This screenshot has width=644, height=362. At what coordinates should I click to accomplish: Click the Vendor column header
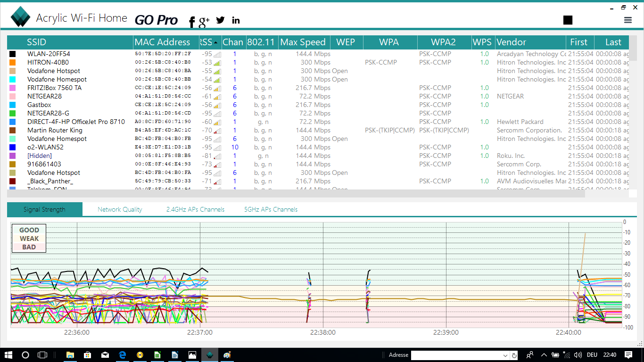pyautogui.click(x=530, y=42)
